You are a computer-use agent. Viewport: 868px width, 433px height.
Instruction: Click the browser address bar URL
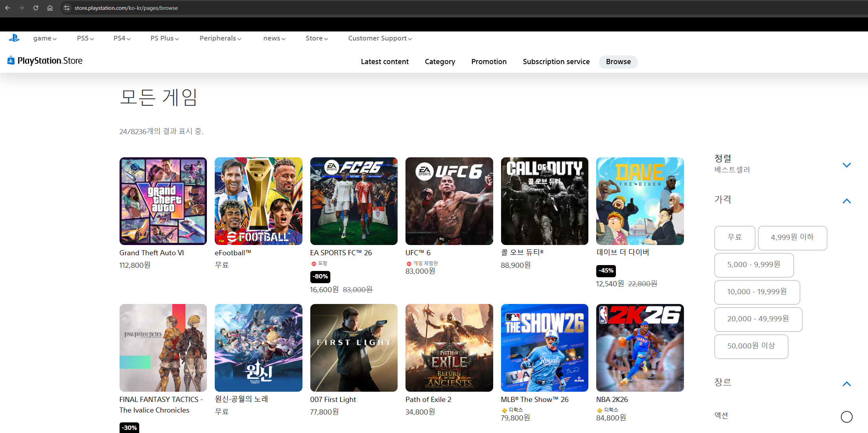click(x=126, y=8)
